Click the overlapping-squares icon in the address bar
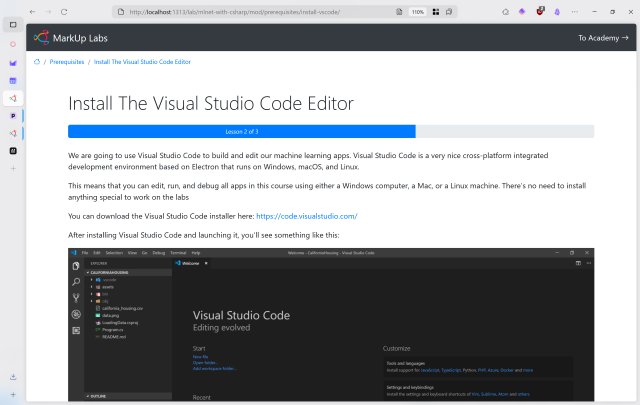 pyautogui.click(x=449, y=12)
